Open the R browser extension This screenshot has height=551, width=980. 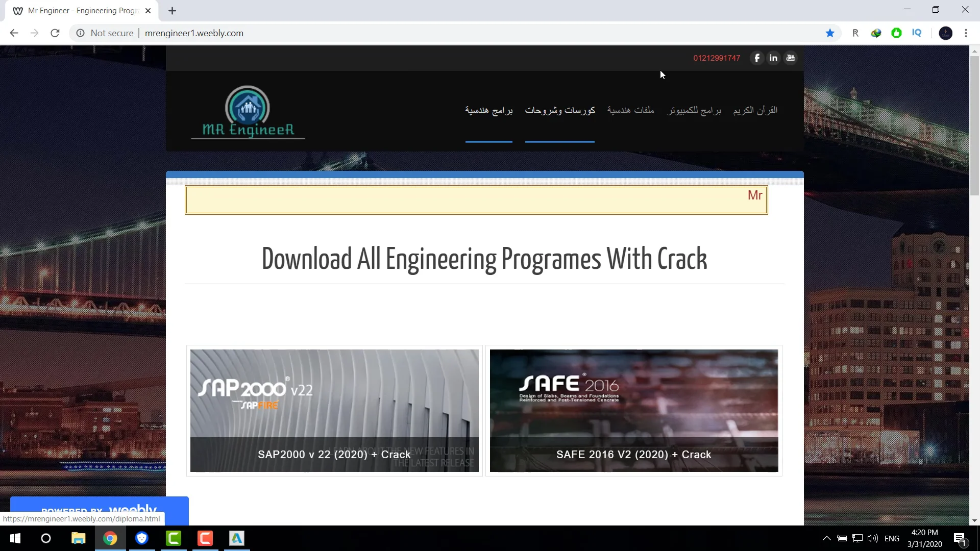pos(855,33)
